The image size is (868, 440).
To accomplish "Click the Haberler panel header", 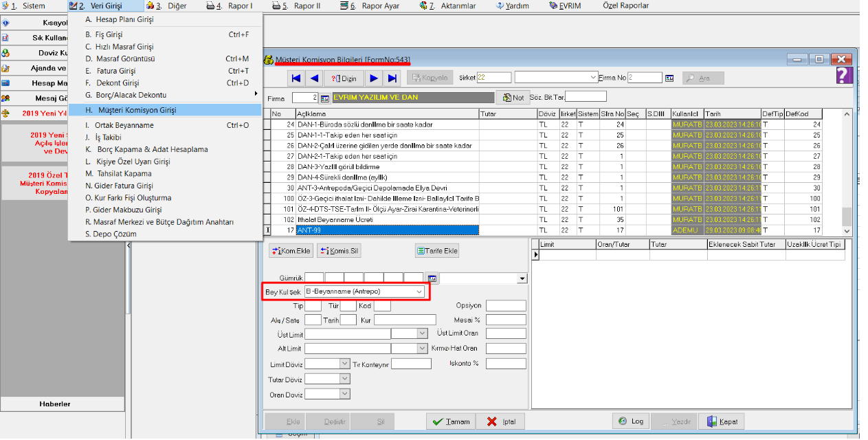I will tap(63, 404).
